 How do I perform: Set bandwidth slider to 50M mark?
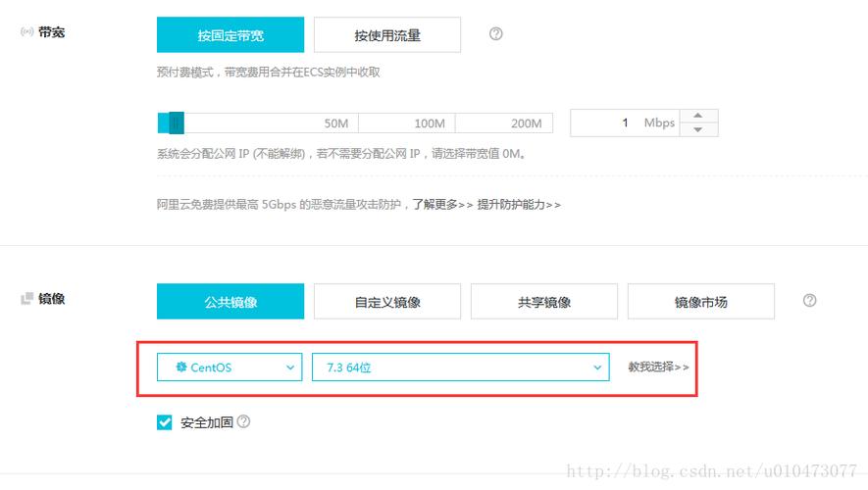pyautogui.click(x=336, y=123)
